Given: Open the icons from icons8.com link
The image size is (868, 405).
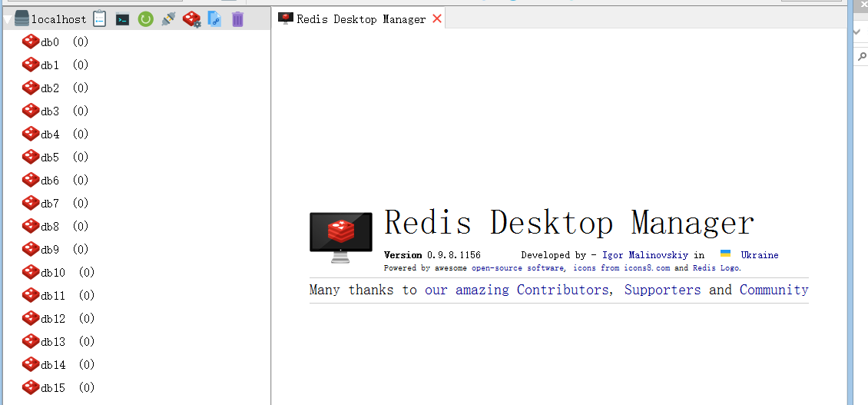Looking at the screenshot, I should click(621, 267).
